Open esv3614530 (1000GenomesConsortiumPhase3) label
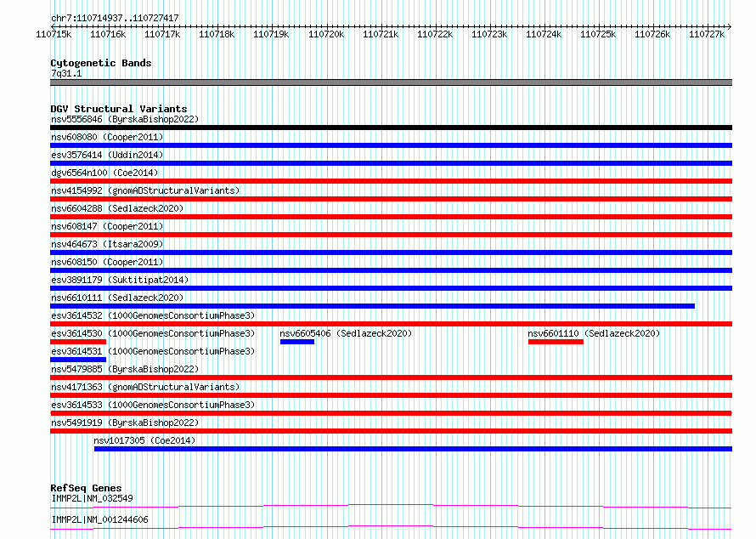This screenshot has width=756, height=539. [153, 333]
